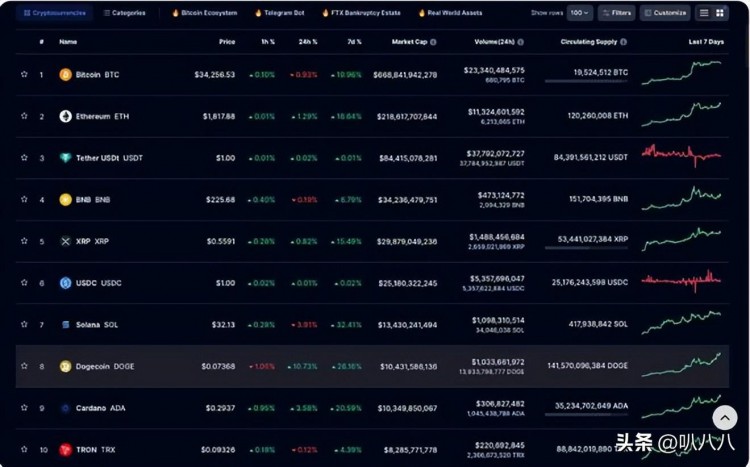750x467 pixels.
Task: Sort table by 24h % column
Action: (x=308, y=42)
